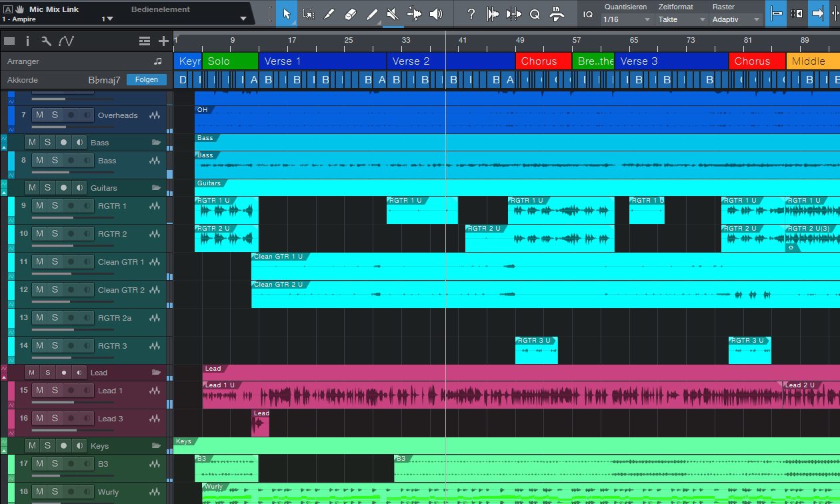Show automation with the curve icon

66,41
